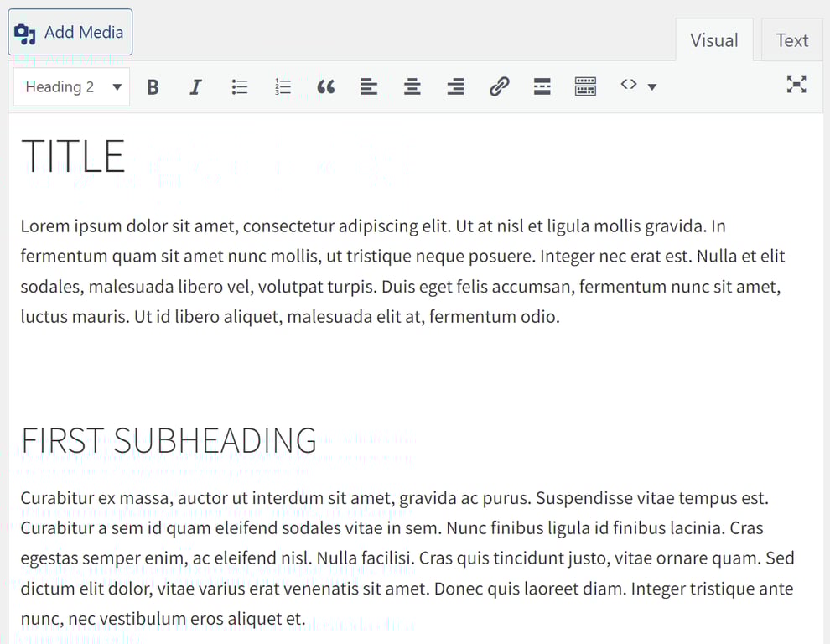The height and width of the screenshot is (644, 830).
Task: Align text to the left
Action: (x=369, y=86)
